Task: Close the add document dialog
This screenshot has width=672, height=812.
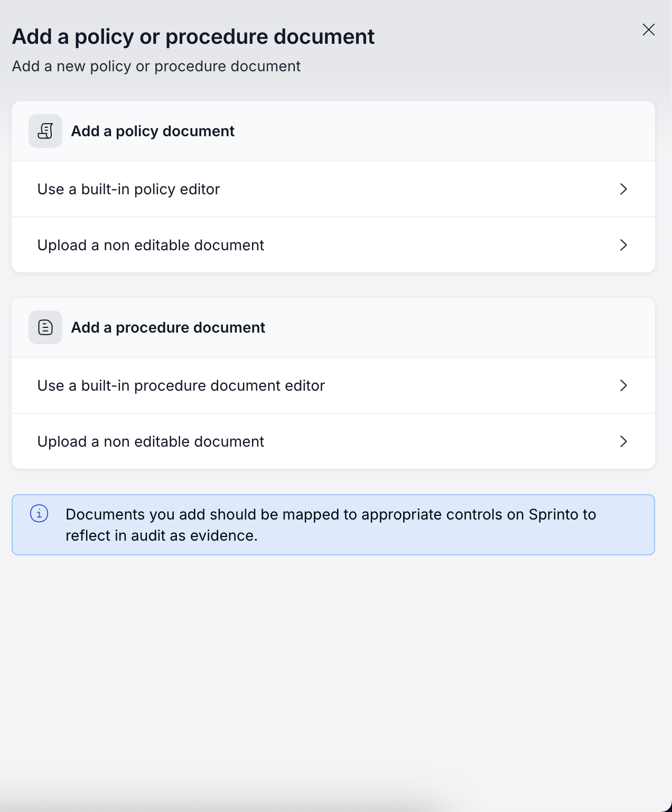Action: tap(649, 30)
